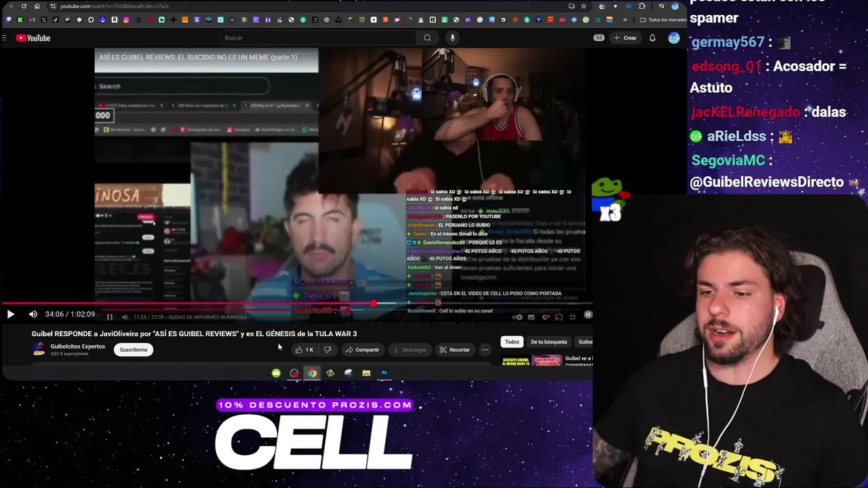Open the Kick bookmark
868x488 pixels.
pos(20,20)
